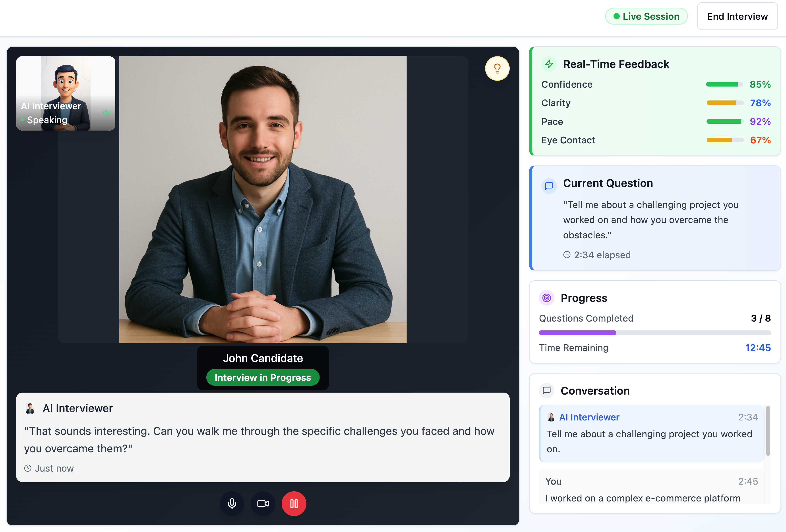Click the 67% Eye Contact value
Screen dimensions: 786x532
coord(760,140)
